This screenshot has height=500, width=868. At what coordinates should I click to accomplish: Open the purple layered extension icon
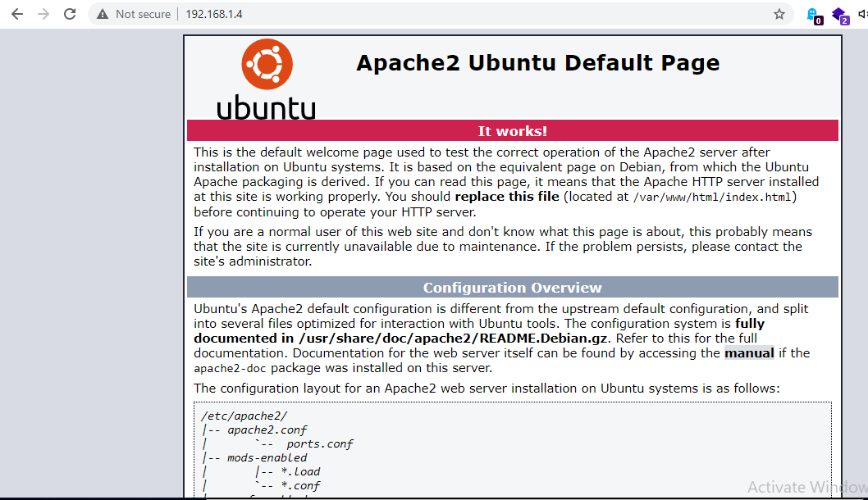(840, 16)
